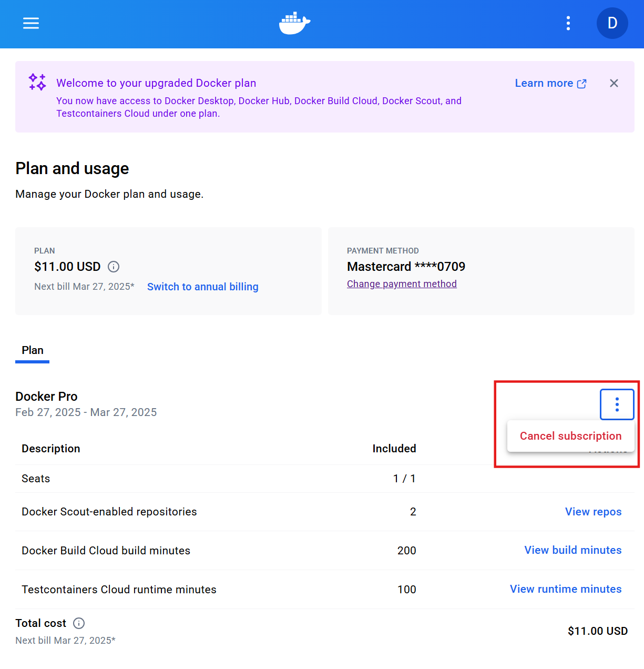
Task: Click the info icon beside $11.00 USD plan
Action: tap(114, 267)
